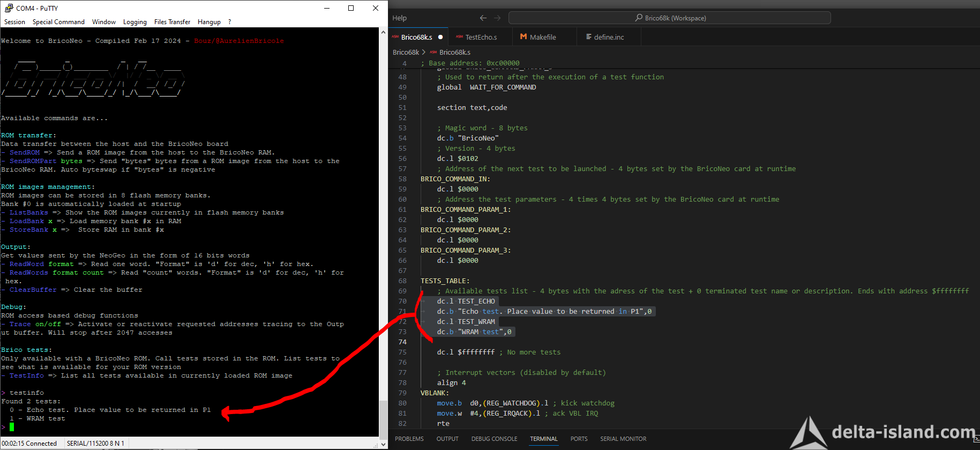980x450 pixels.
Task: Click PuTTY scrollbar up arrow
Action: [383, 32]
